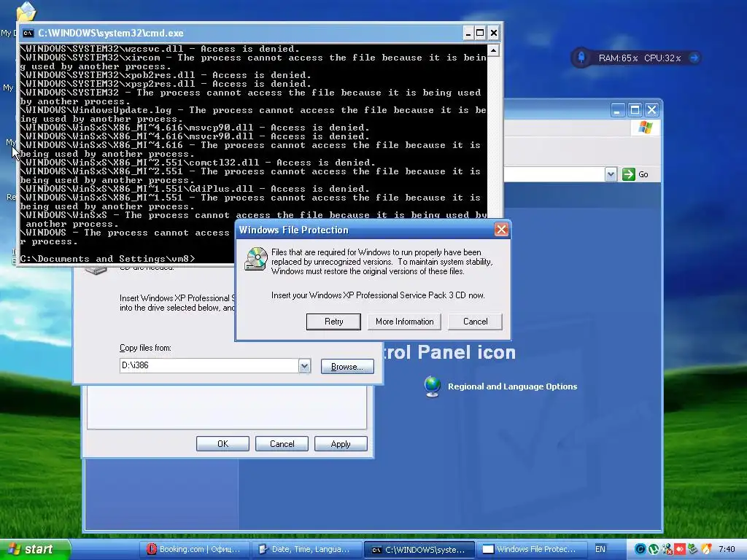Click the network disconnected tray icon
This screenshot has height=560, width=747.
667,550
